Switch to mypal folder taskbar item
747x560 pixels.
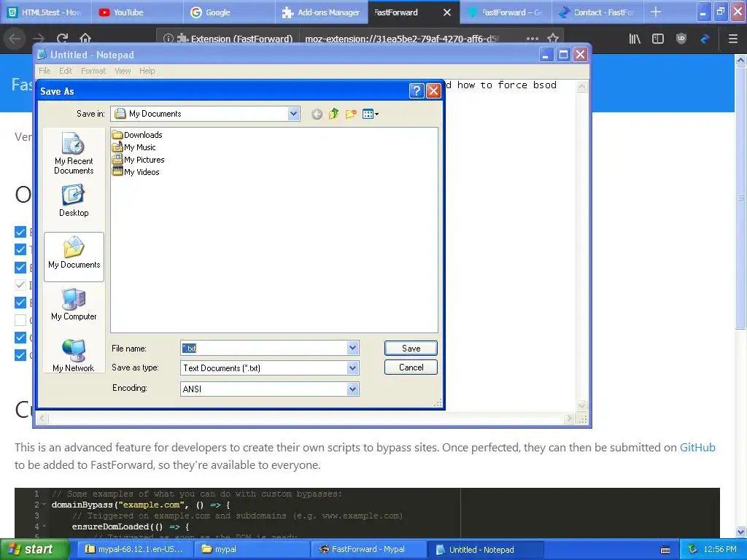(253, 549)
